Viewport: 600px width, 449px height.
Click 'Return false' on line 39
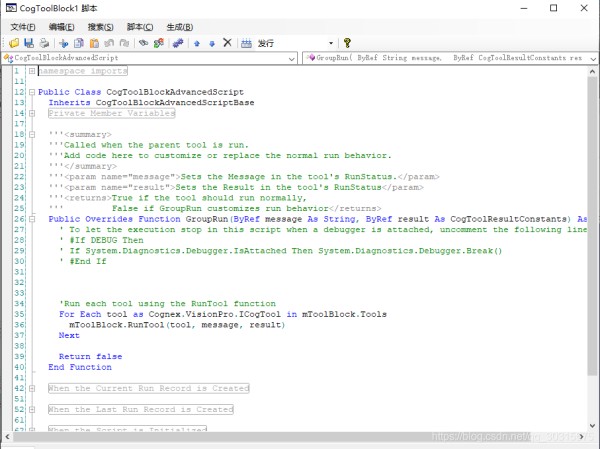90,356
